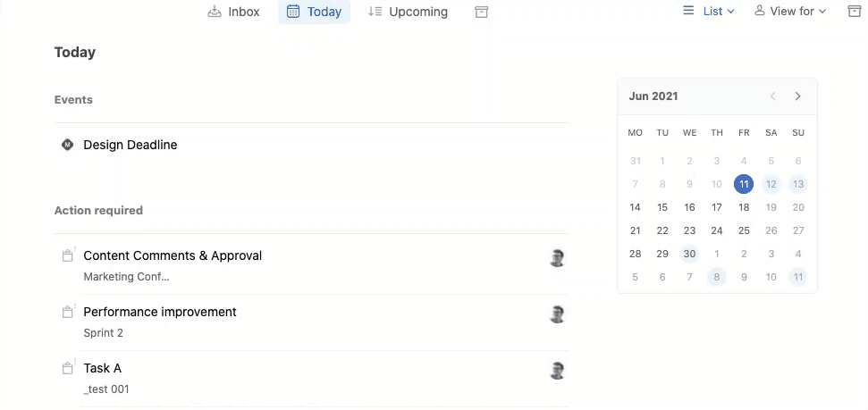Click the Events section heading
The width and height of the screenshot is (868, 410).
(x=73, y=100)
